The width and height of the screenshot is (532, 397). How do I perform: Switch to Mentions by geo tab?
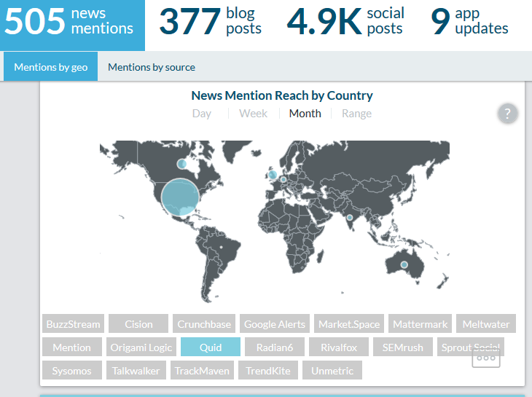50,67
